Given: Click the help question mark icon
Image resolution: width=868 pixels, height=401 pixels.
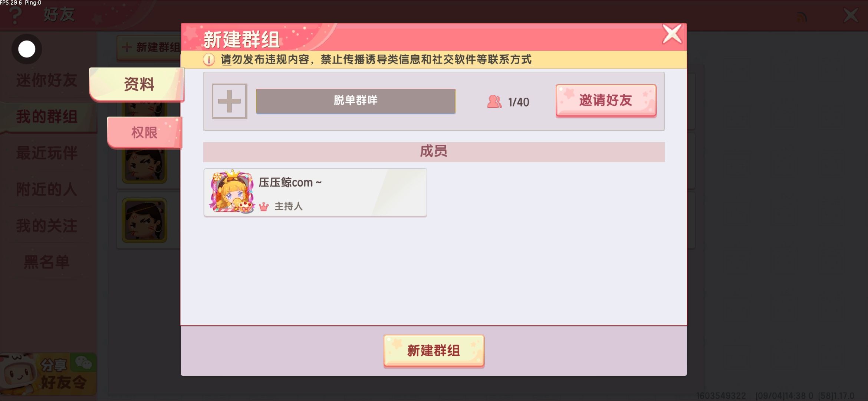Looking at the screenshot, I should pyautogui.click(x=15, y=16).
